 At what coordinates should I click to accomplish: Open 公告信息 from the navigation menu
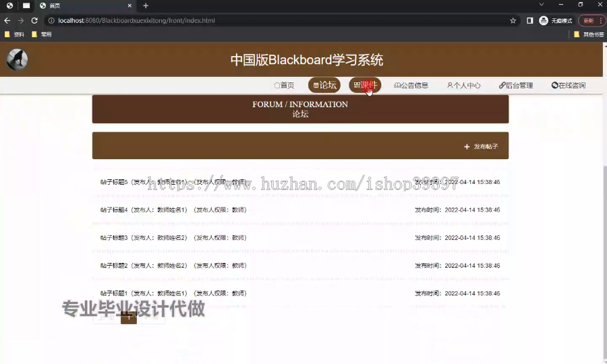(411, 85)
